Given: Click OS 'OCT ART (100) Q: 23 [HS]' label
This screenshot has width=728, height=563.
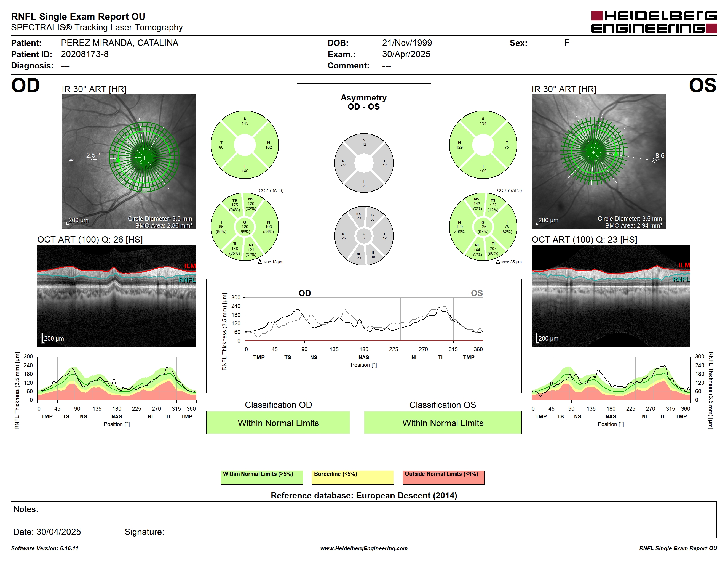Looking at the screenshot, I should pyautogui.click(x=584, y=240).
